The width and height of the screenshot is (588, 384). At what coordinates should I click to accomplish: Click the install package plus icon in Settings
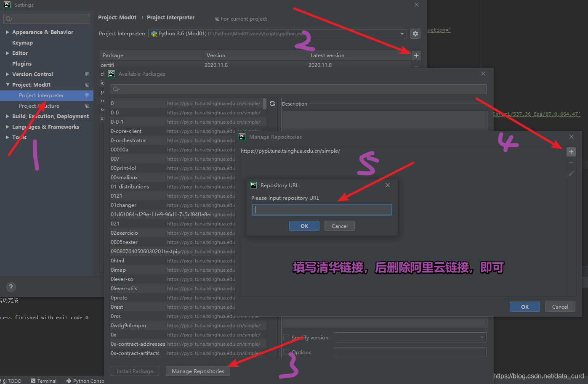[x=416, y=56]
